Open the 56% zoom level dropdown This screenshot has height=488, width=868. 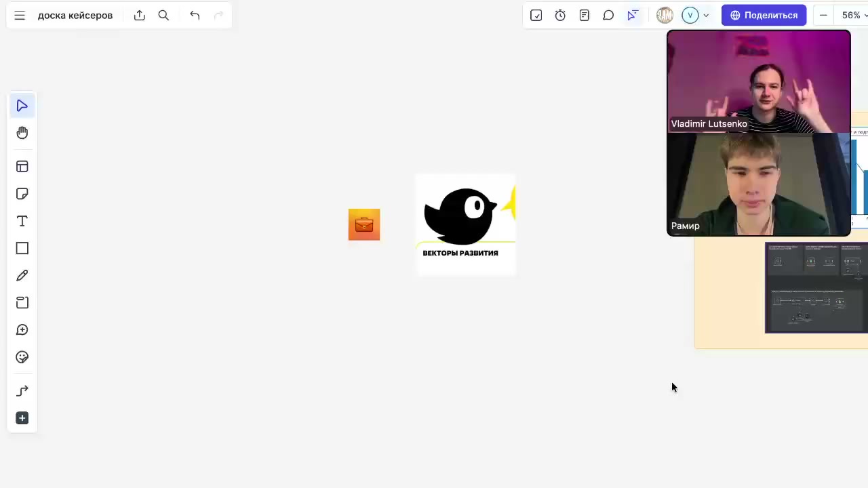pyautogui.click(x=851, y=16)
